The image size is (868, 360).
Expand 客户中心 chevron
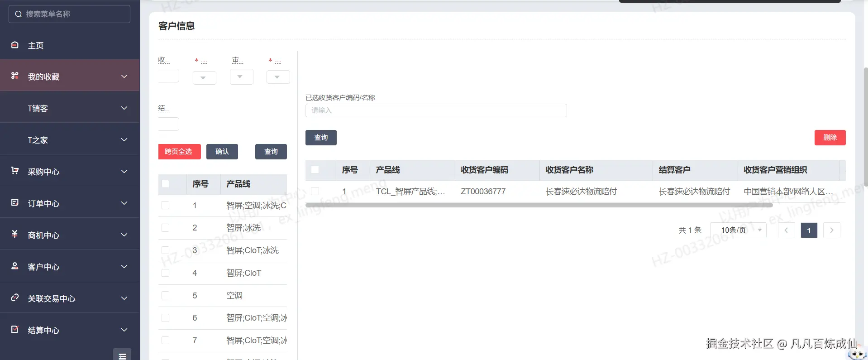[x=124, y=266]
